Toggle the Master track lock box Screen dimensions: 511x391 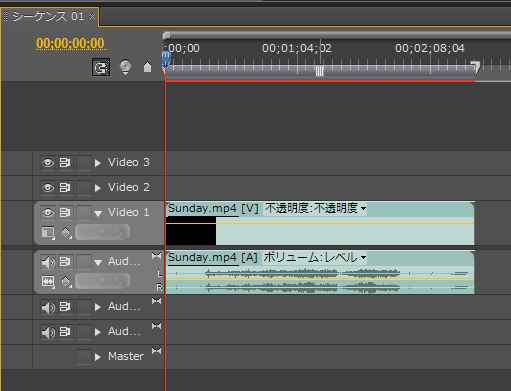pos(84,357)
